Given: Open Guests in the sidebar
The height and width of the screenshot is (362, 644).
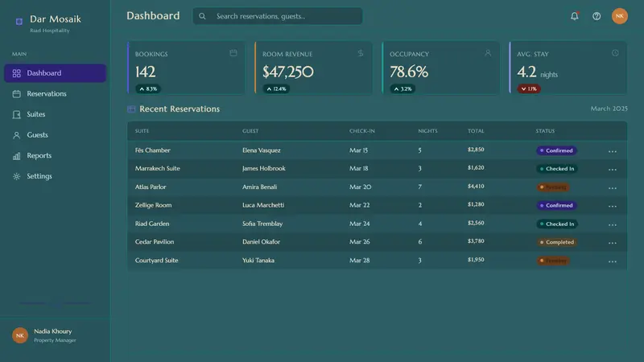Looking at the screenshot, I should pos(55,134).
